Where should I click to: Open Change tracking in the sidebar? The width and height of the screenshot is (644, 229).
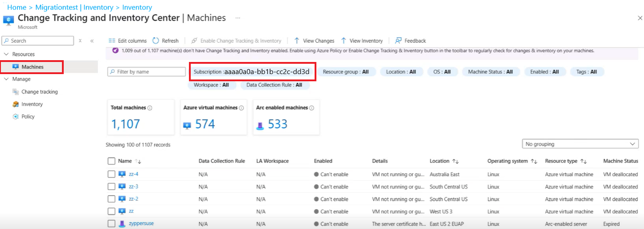(x=39, y=92)
